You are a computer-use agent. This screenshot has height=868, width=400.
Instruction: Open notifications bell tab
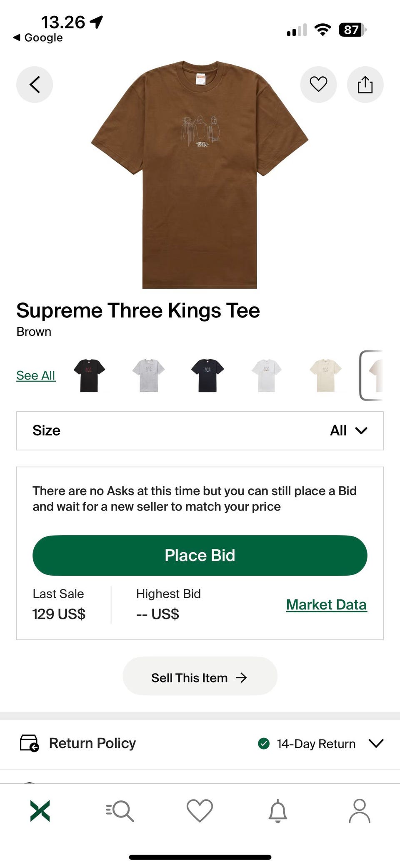(278, 811)
